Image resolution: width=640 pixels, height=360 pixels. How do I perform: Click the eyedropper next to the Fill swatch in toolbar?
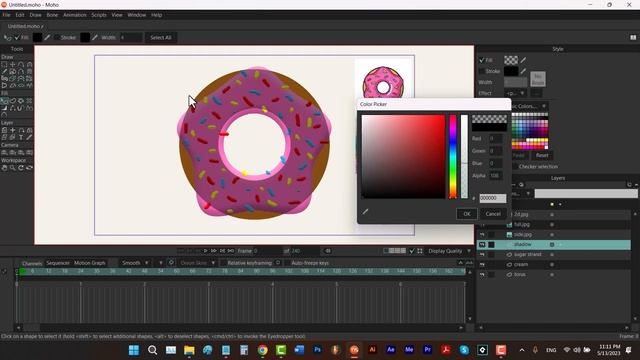[x=47, y=38]
